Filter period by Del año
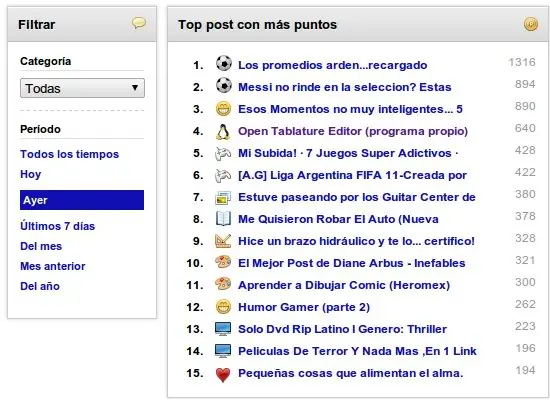The width and height of the screenshot is (550, 400). point(40,286)
